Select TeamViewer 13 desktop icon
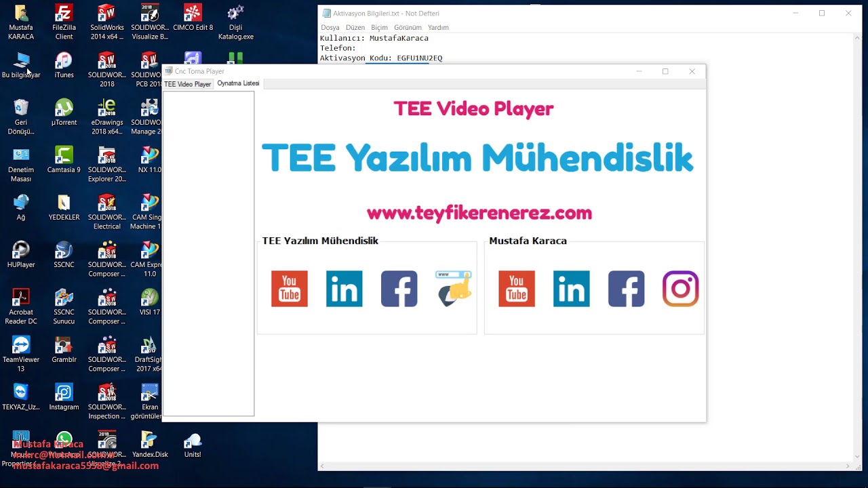Screen dimensions: 868x488 (21, 354)
